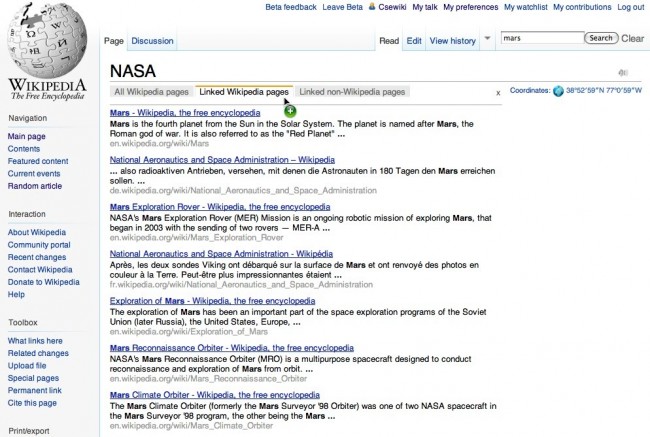Open My preferences link
This screenshot has width=650, height=437.
471,7
